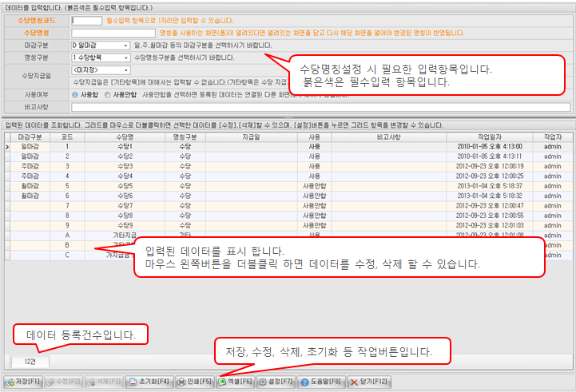Click 일마감 cell in the 수당2 row
The height and width of the screenshot is (392, 576).
[x=30, y=156]
